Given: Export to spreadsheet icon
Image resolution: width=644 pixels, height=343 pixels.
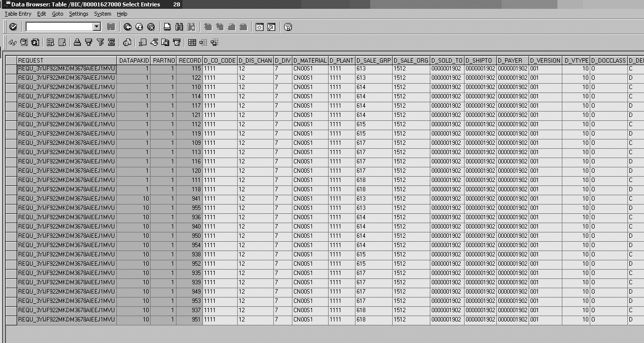Looking at the screenshot, I should 143,43.
